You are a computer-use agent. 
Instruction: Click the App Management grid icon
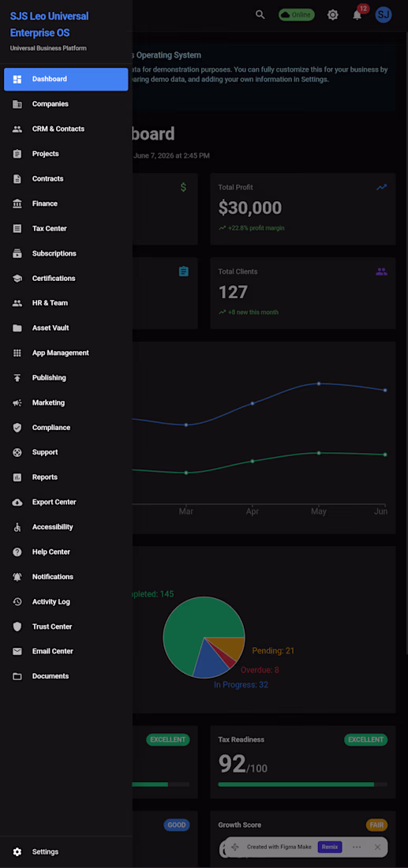17,354
